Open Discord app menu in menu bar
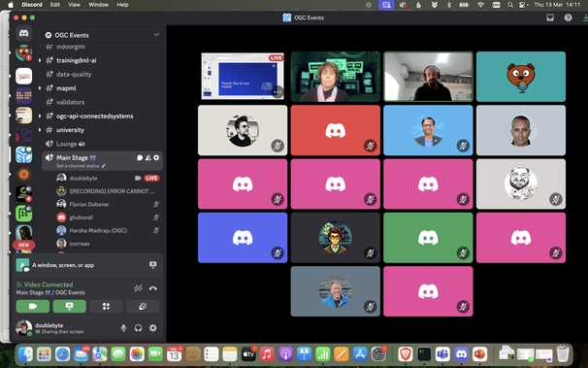588x368 pixels. coord(32,5)
